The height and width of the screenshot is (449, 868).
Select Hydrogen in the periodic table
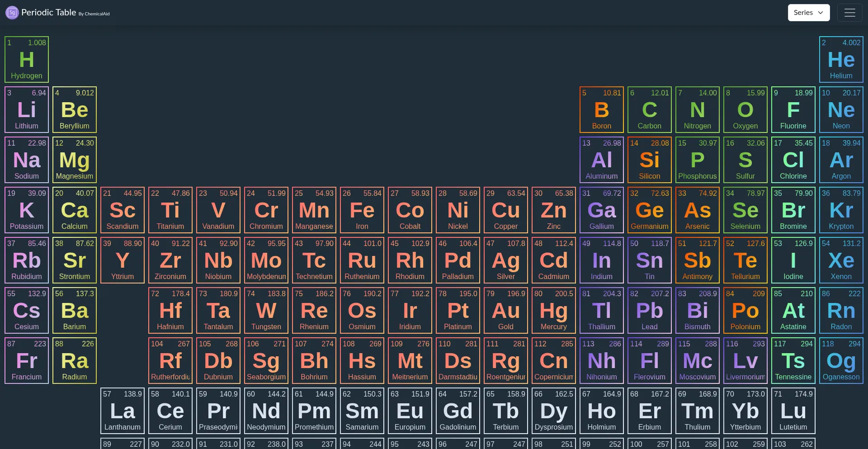point(26,59)
